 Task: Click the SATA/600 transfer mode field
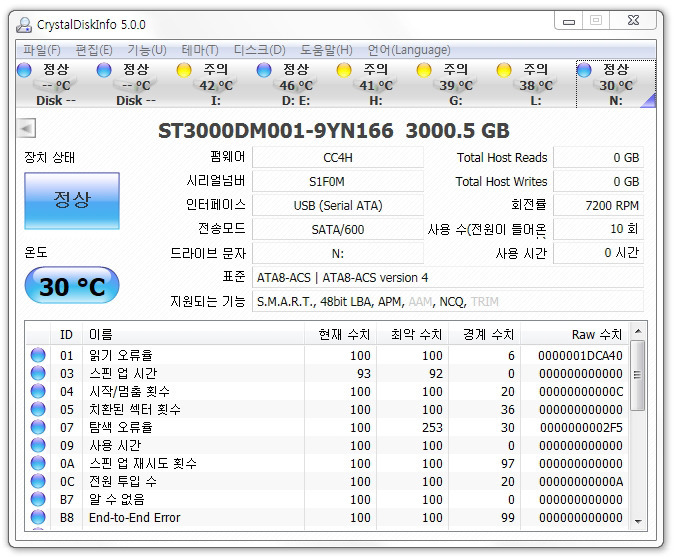338,229
